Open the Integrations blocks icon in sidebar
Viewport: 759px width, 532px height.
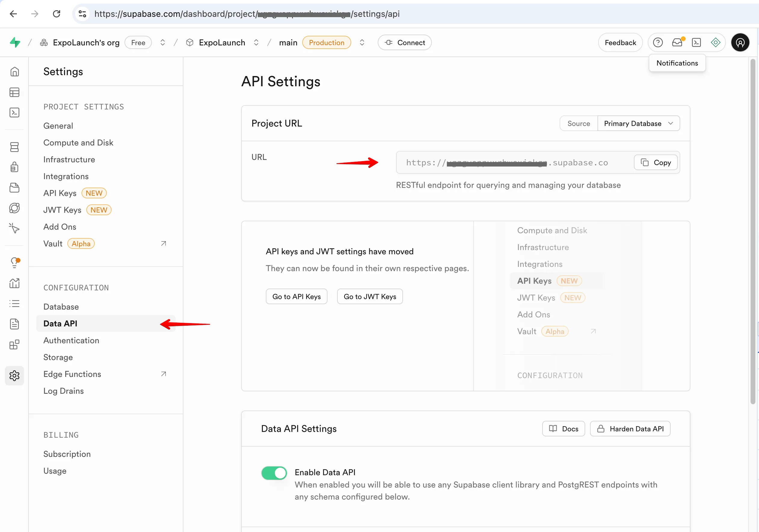tap(14, 345)
